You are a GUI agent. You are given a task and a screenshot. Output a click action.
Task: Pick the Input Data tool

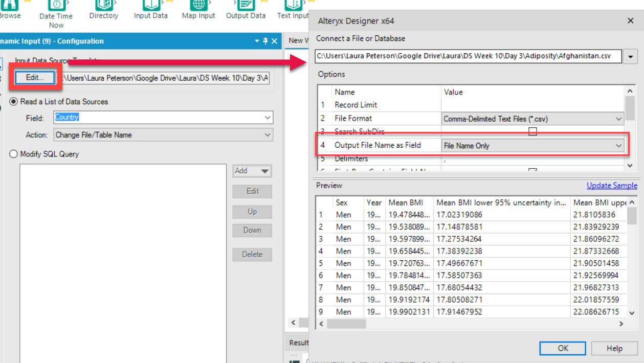[x=150, y=5]
